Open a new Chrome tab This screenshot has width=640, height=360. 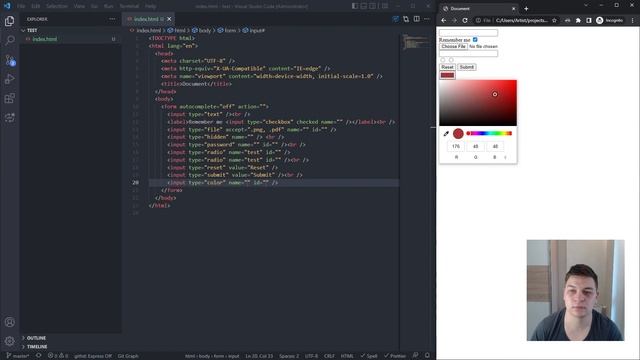526,9
